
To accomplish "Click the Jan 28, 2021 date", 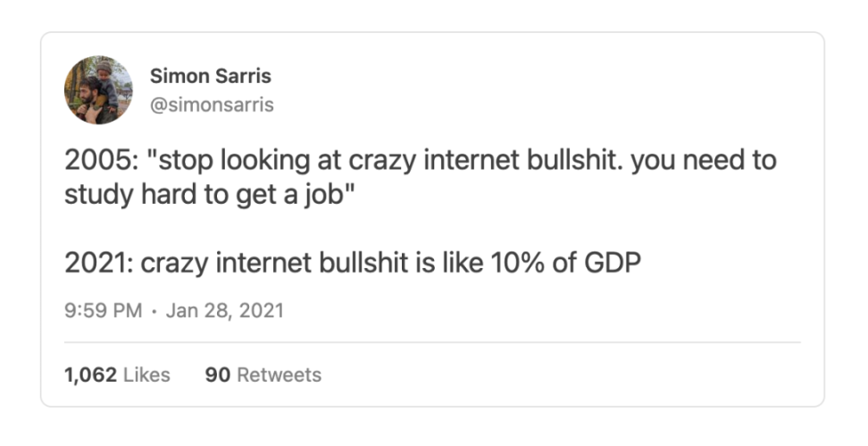I will pos(224,311).
